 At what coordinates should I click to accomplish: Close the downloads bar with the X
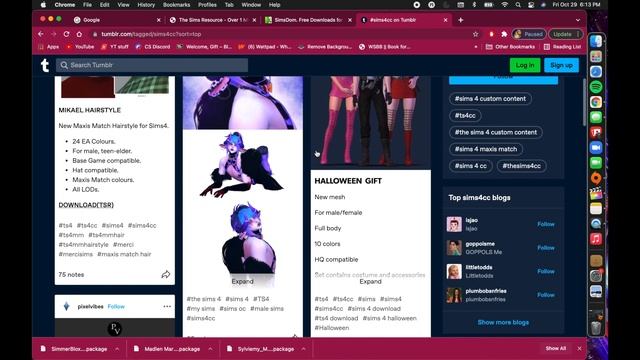tap(580, 349)
